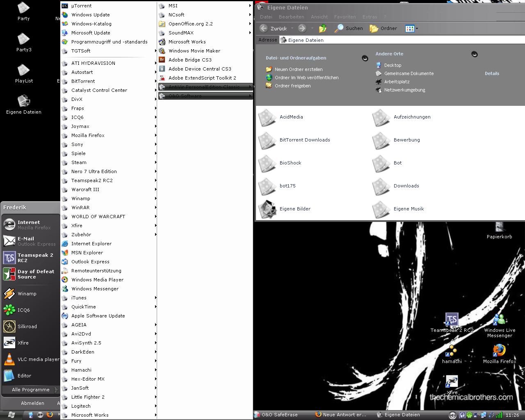Click Neuen Ordner erstellen link
Image resolution: width=525 pixels, height=420 pixels.
pos(298,69)
